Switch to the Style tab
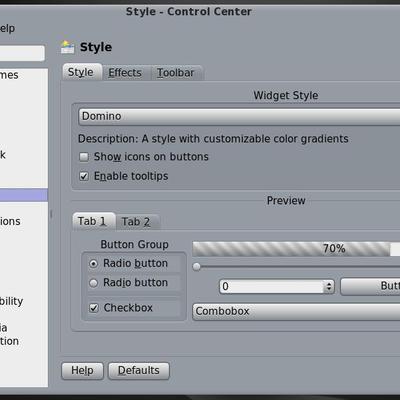 81,72
